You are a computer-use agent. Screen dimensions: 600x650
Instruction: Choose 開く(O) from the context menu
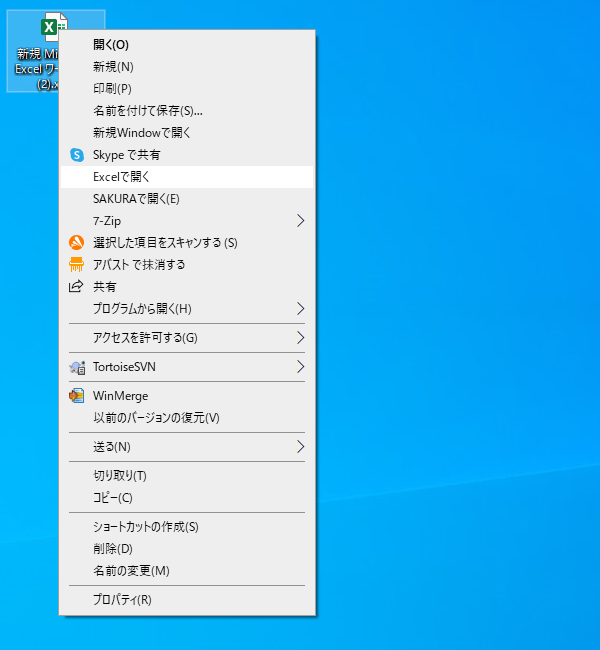(x=187, y=44)
